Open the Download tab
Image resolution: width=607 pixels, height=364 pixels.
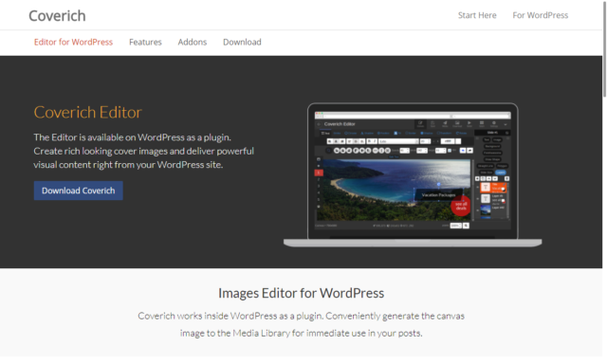pos(242,42)
